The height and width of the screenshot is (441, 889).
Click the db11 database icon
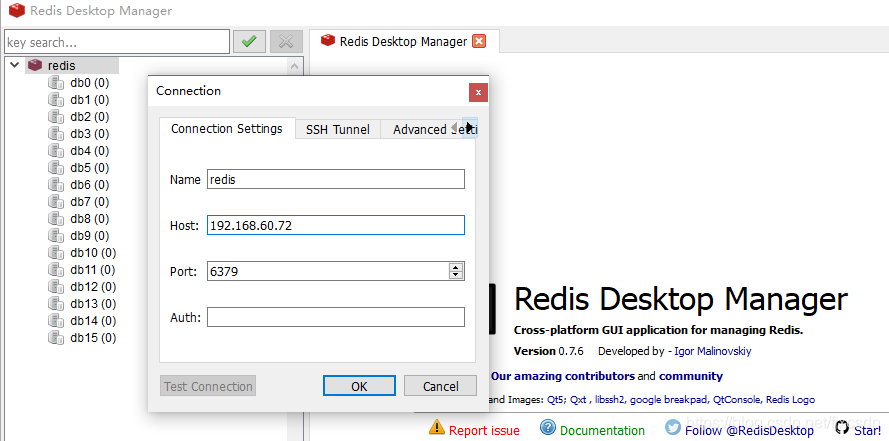56,270
